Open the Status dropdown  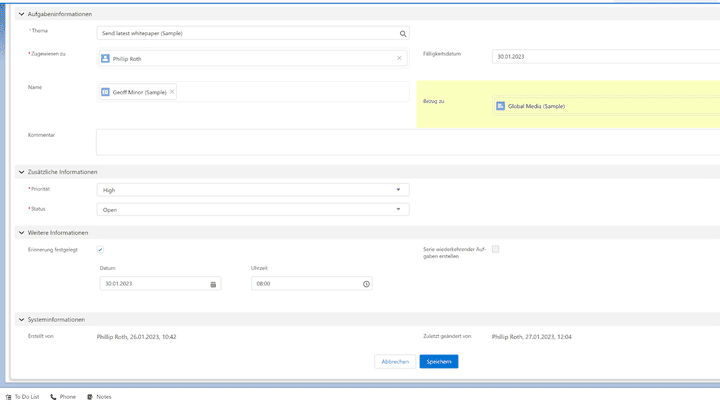coord(253,210)
